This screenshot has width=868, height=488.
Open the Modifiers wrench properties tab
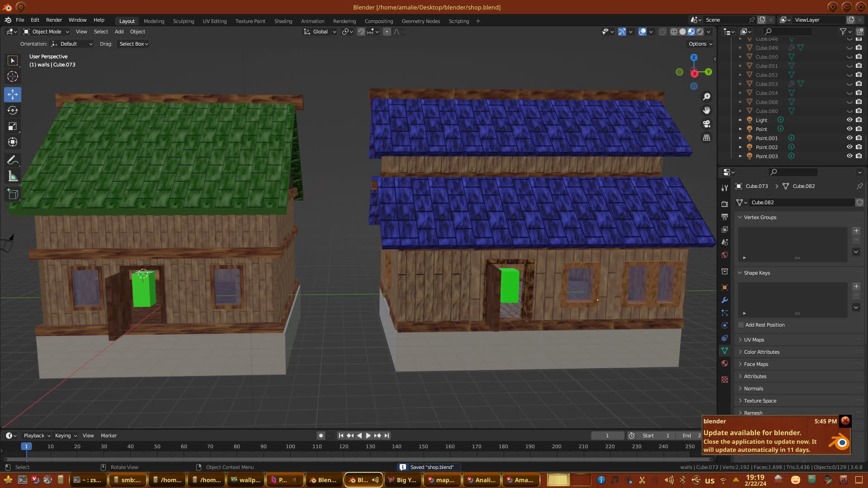point(725,300)
